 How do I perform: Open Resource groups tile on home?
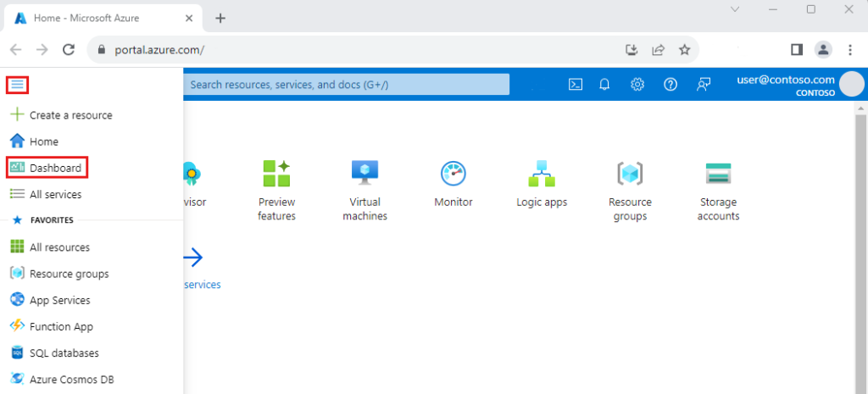[630, 191]
